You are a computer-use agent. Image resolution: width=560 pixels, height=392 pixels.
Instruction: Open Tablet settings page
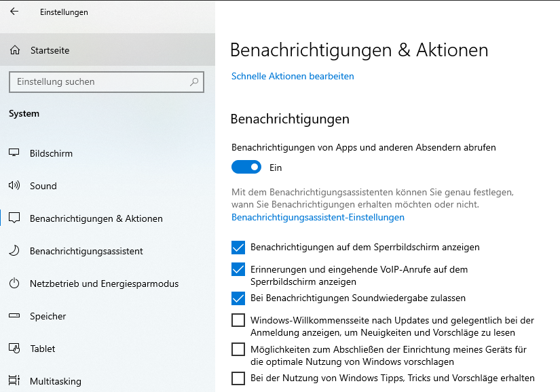click(x=107, y=349)
